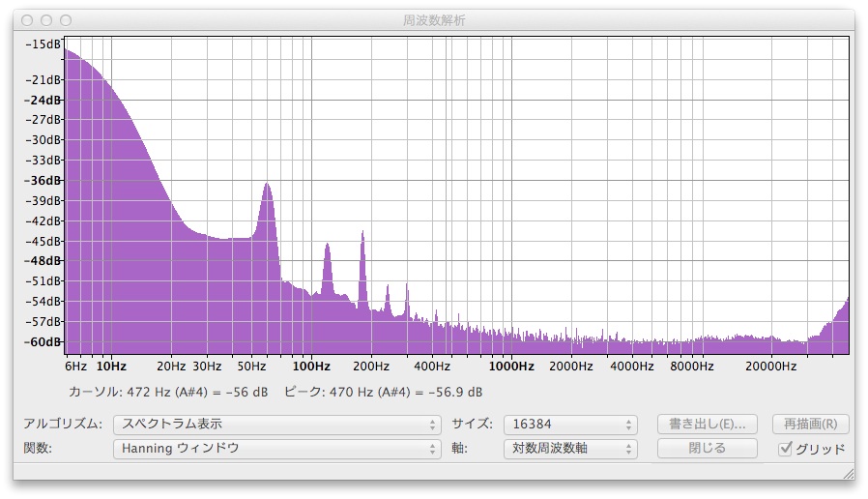The height and width of the screenshot is (499, 868).
Task: Click the 400Hz frequency axis label
Action: tap(432, 367)
